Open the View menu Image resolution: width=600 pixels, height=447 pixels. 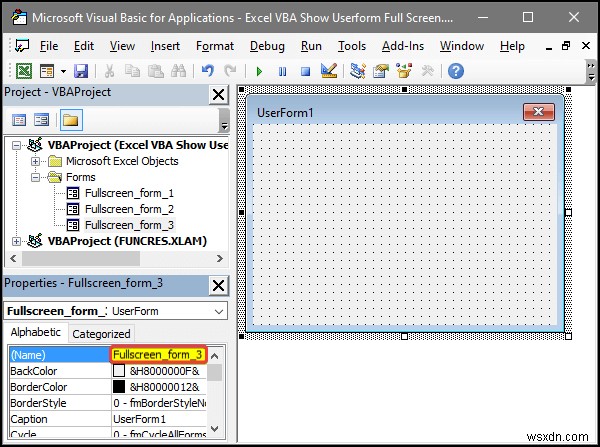(122, 46)
